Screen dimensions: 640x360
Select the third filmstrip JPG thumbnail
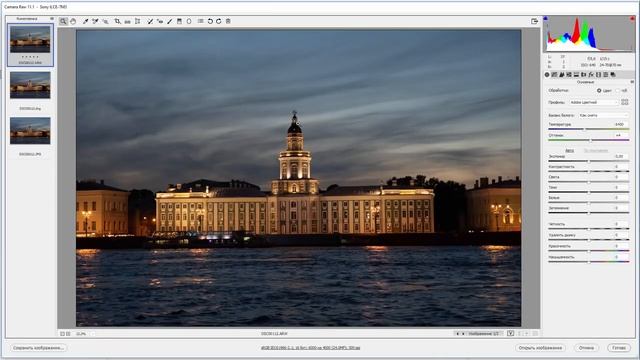tap(30, 131)
